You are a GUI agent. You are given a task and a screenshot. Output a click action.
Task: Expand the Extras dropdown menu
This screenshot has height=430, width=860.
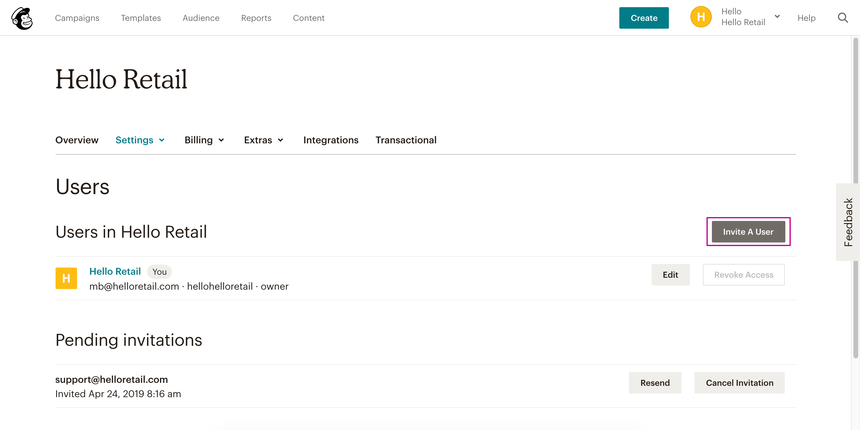[263, 140]
